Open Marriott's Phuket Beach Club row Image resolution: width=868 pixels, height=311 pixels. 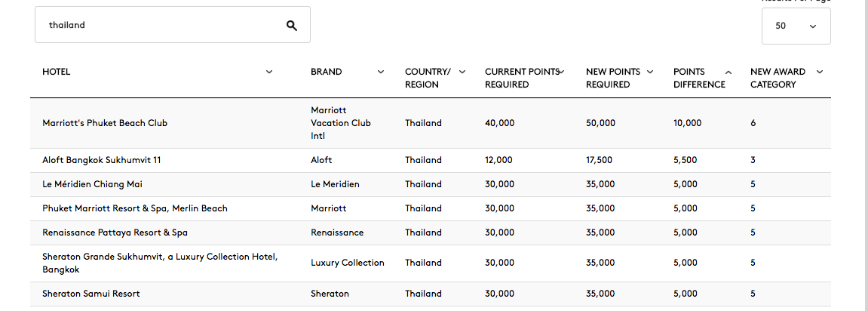[431, 123]
